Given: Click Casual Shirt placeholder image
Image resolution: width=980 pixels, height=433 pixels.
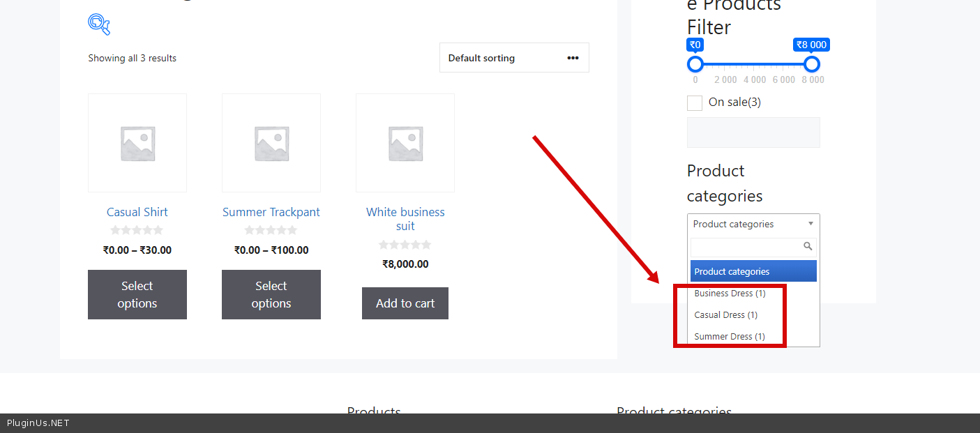Looking at the screenshot, I should click(137, 143).
